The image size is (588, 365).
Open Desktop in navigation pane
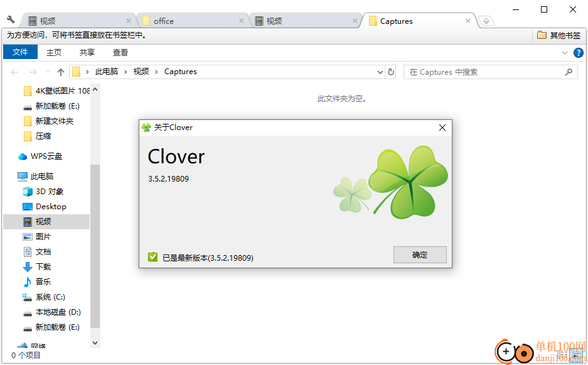[45, 207]
